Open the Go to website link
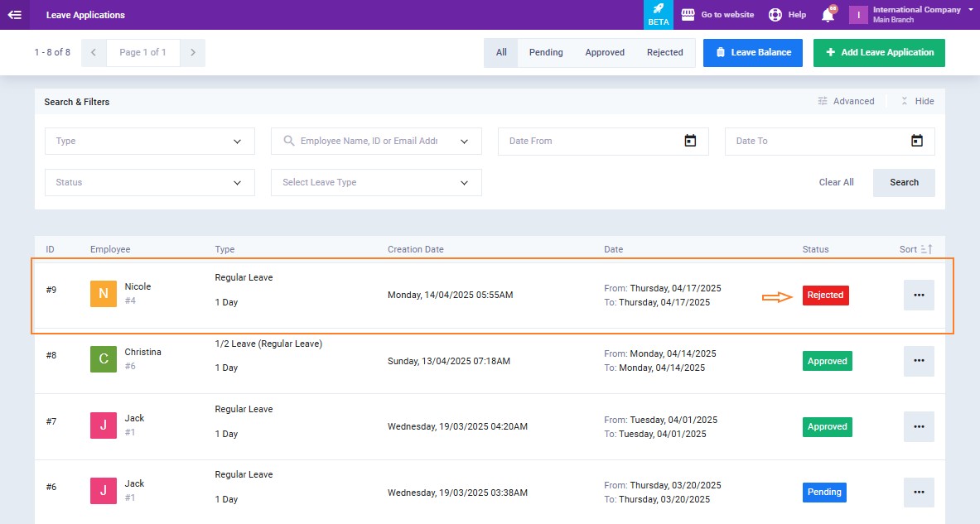Screen dimensions: 980x524 click(727, 14)
